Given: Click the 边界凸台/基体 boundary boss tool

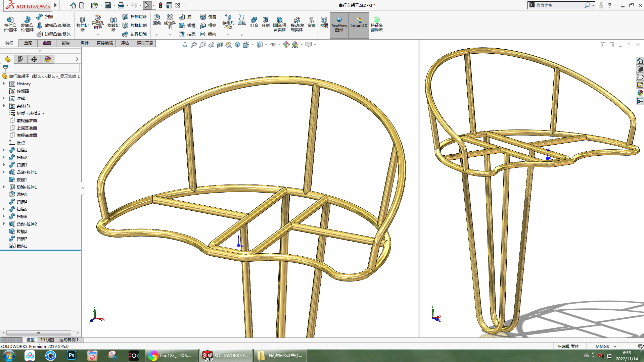Looking at the screenshot, I should click(54, 34).
